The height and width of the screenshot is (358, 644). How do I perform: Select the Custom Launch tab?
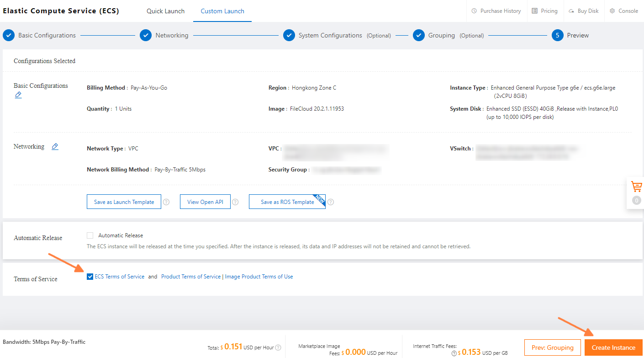coord(222,11)
